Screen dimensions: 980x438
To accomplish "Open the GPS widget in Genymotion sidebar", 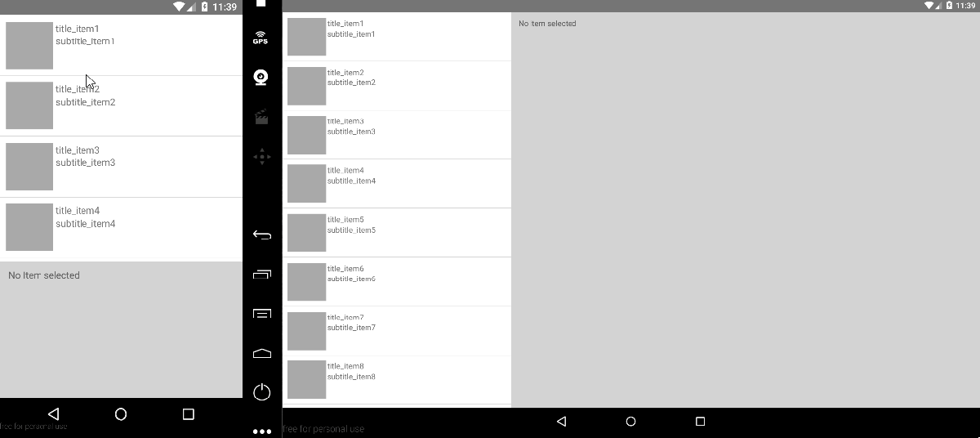I will pos(261,38).
